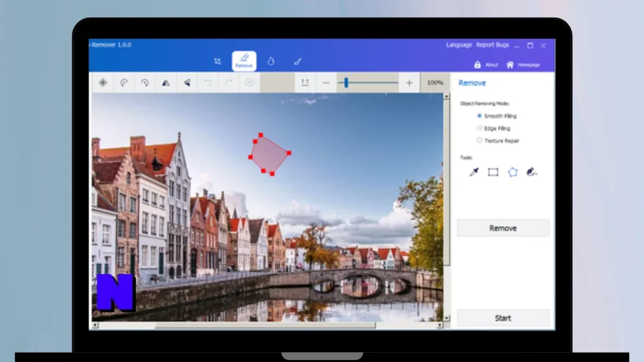Screen dimensions: 644x362
Task: Select the move/pan tool icon
Action: [x=103, y=82]
